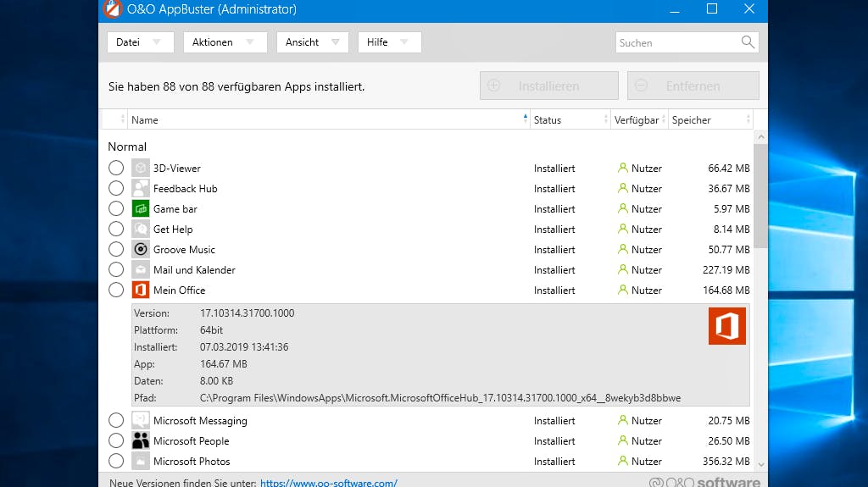Sort the list by Status column
This screenshot has width=868, height=487.
click(x=570, y=119)
